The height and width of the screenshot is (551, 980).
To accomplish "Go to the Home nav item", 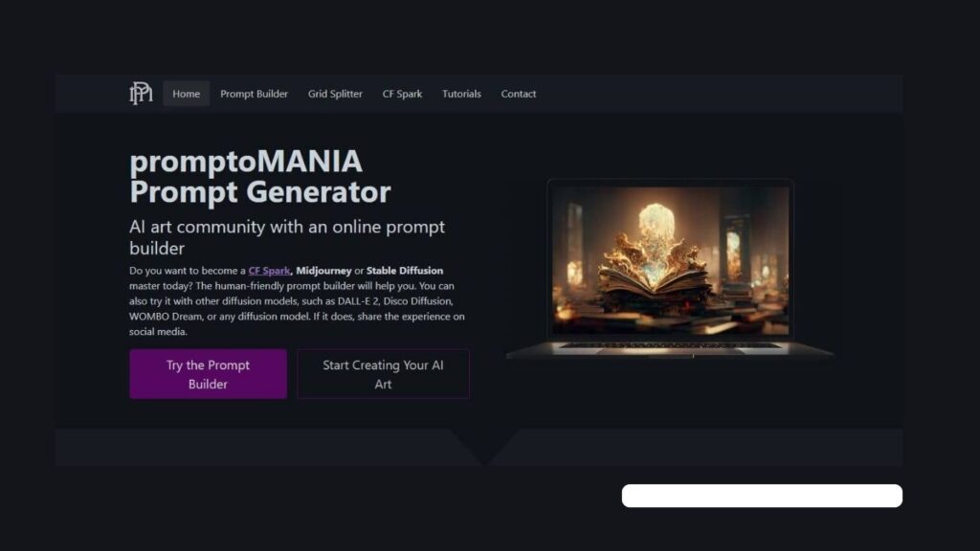I will (x=187, y=94).
